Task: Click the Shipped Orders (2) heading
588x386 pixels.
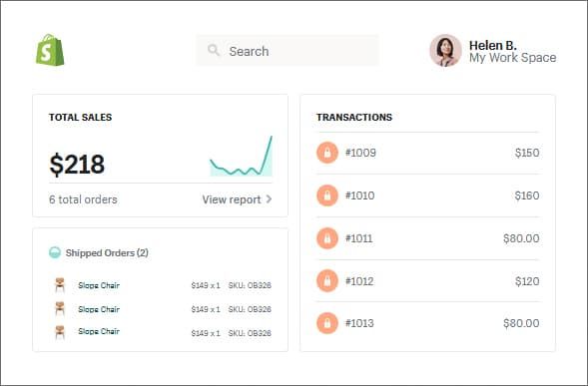Action: pyautogui.click(x=107, y=253)
